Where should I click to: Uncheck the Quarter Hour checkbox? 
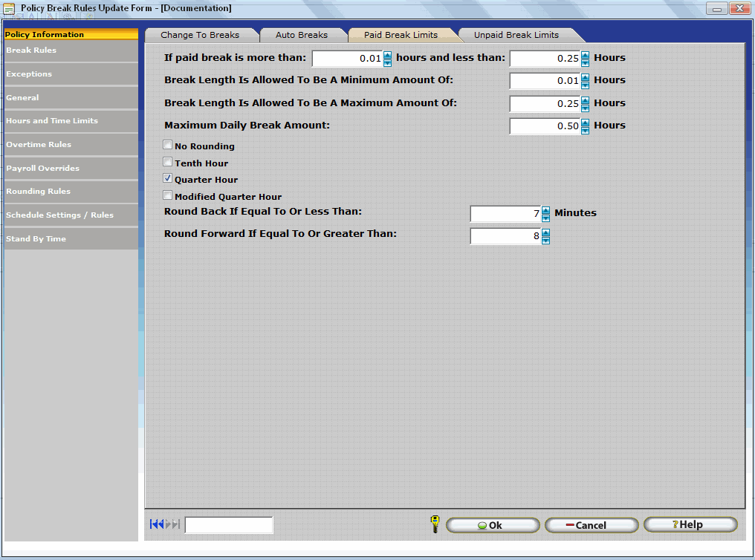[168, 179]
